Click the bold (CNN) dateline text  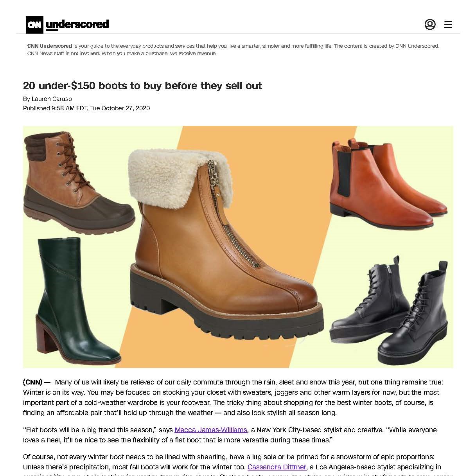[32, 382]
